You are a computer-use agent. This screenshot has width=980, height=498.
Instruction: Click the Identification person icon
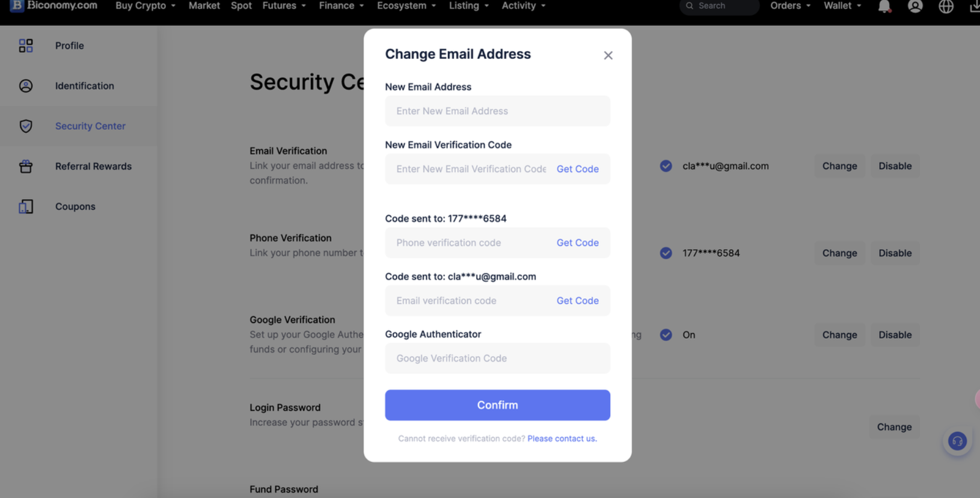pyautogui.click(x=26, y=86)
